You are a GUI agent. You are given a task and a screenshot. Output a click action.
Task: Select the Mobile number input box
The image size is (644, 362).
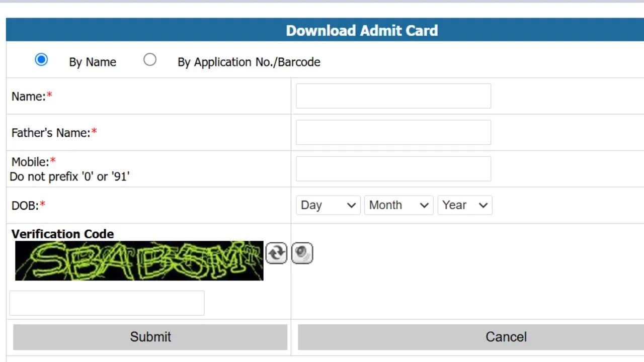tap(393, 169)
